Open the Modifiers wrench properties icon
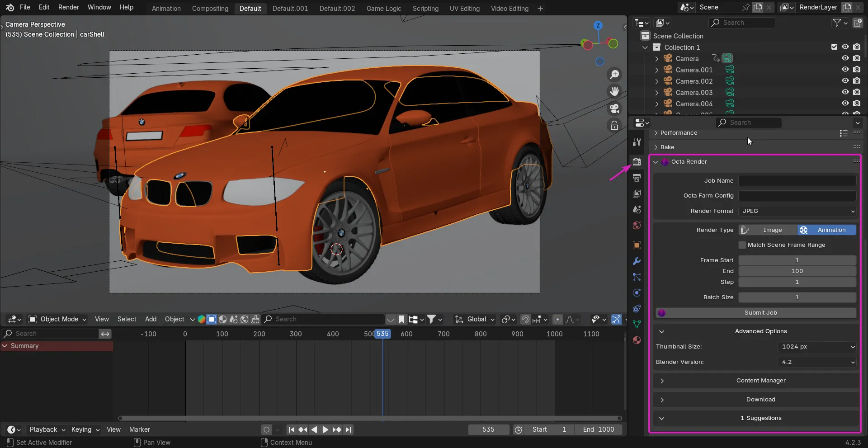The image size is (868, 448). pyautogui.click(x=637, y=261)
